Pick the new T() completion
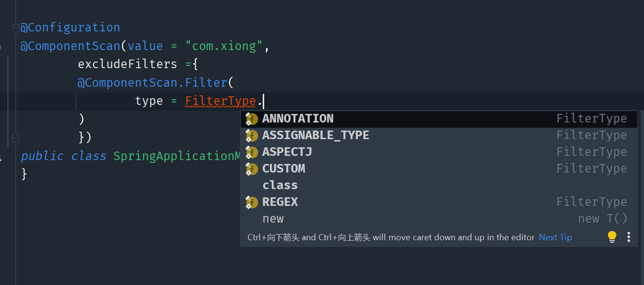The image size is (644, 285). tap(438, 219)
